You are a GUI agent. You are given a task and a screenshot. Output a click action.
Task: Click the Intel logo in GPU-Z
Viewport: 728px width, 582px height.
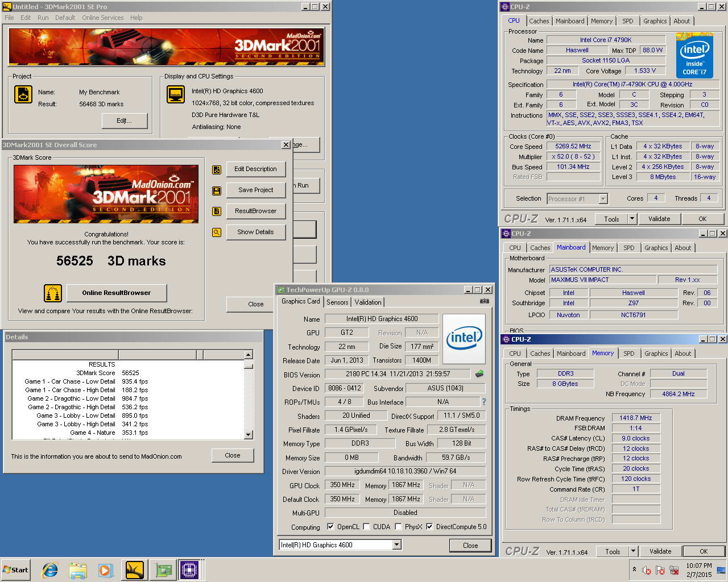click(464, 339)
